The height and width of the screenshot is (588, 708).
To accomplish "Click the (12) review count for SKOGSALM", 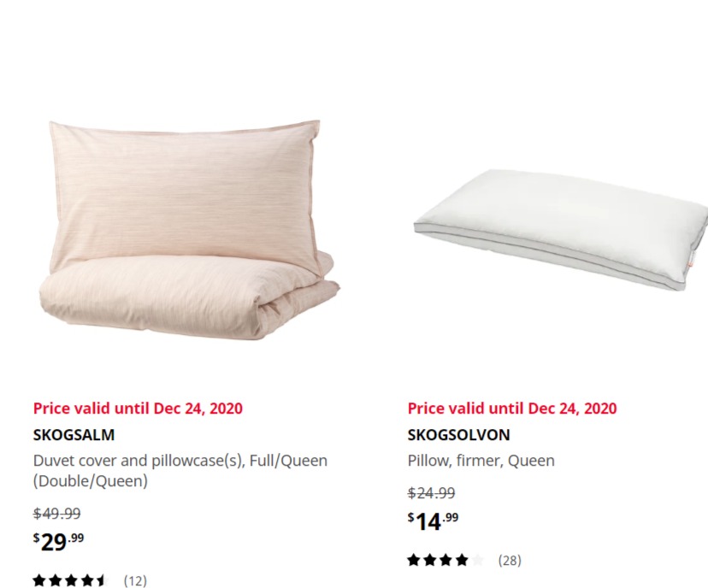I will pyautogui.click(x=135, y=580).
